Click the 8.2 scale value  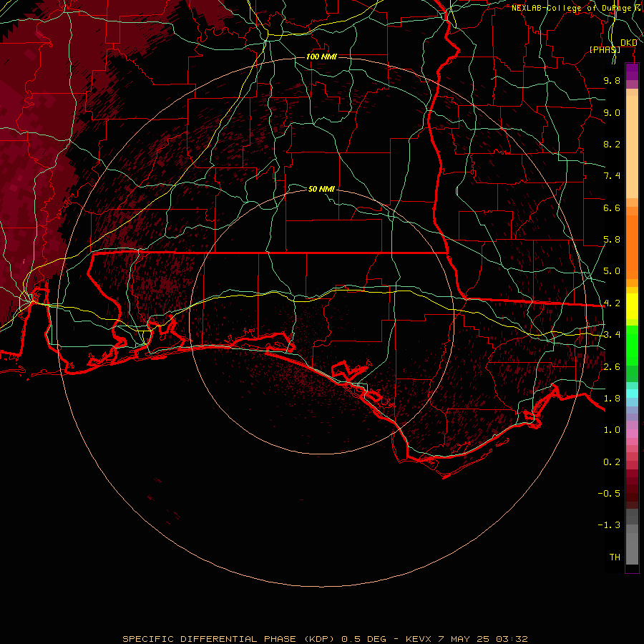(x=612, y=144)
